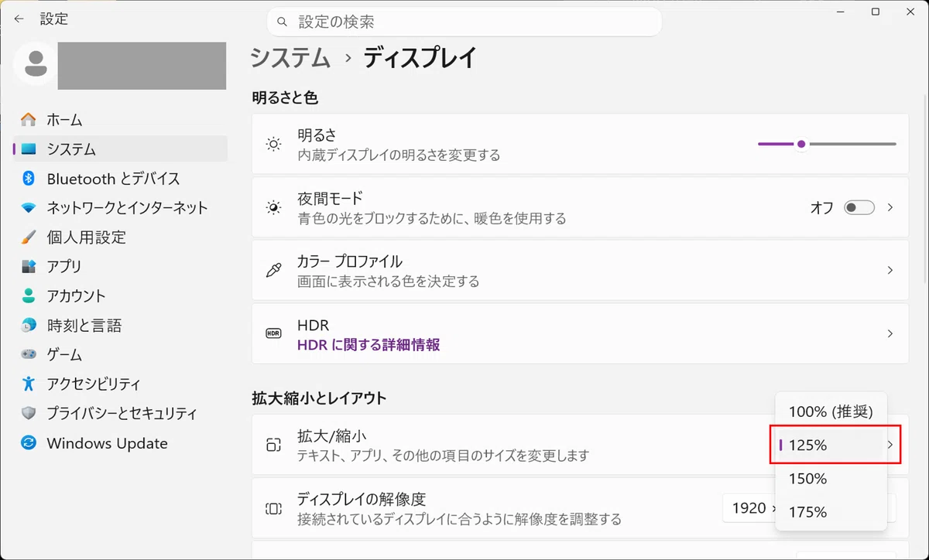The image size is (929, 560).
Task: Select 100% (推奨) scale option
Action: click(x=831, y=411)
